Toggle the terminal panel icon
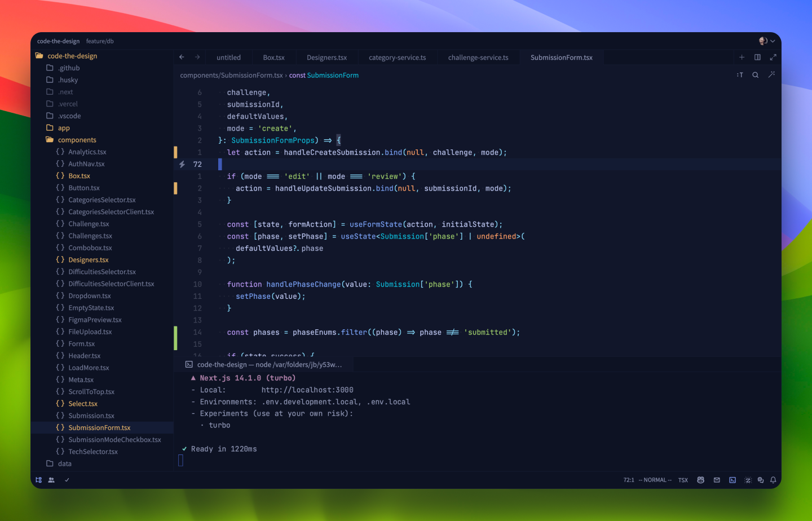The image size is (812, 521). (732, 480)
